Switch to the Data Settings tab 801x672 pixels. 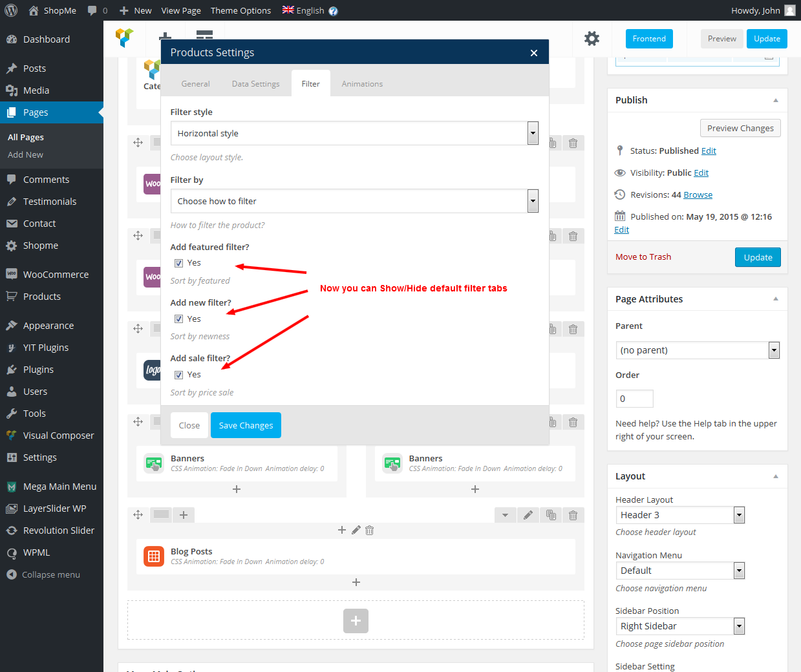pos(255,84)
